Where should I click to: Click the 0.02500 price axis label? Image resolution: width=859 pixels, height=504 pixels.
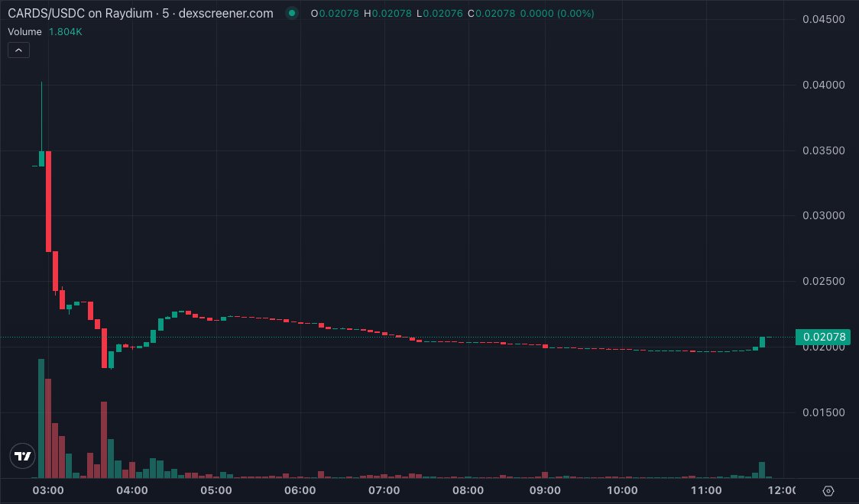click(x=823, y=281)
